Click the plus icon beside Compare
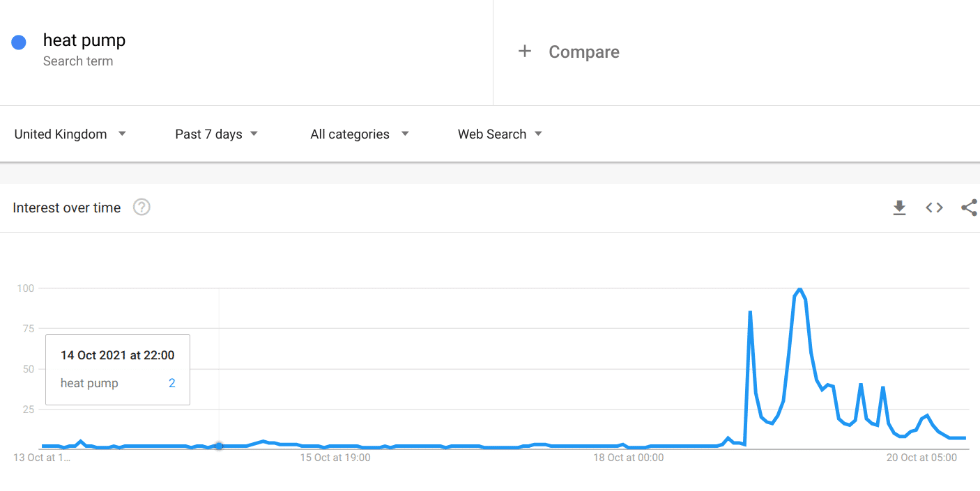Viewport: 980px width, 491px height. pyautogui.click(x=525, y=52)
